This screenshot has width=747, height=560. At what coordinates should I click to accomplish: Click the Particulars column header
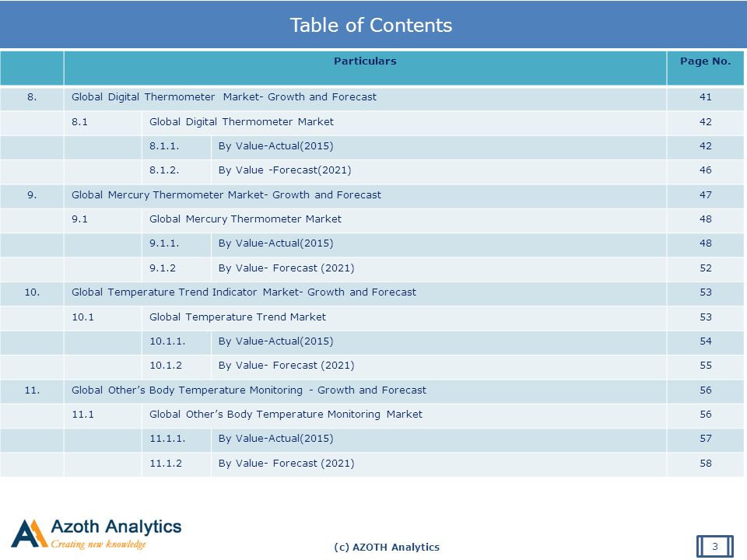(x=365, y=61)
